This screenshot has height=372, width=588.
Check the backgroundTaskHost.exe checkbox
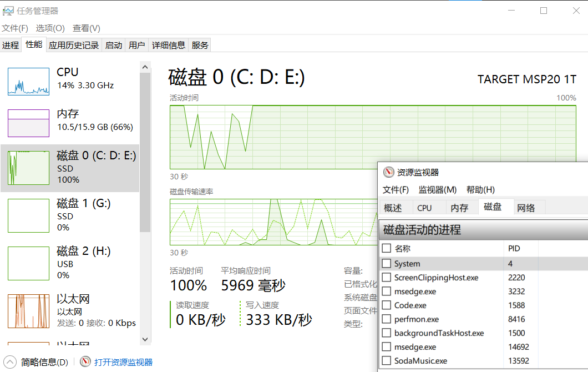386,333
